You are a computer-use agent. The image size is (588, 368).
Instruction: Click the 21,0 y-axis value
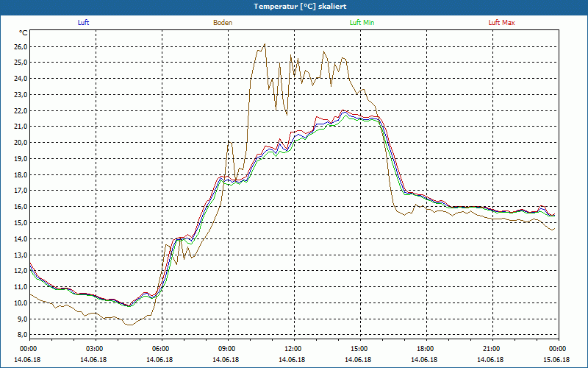(x=21, y=127)
